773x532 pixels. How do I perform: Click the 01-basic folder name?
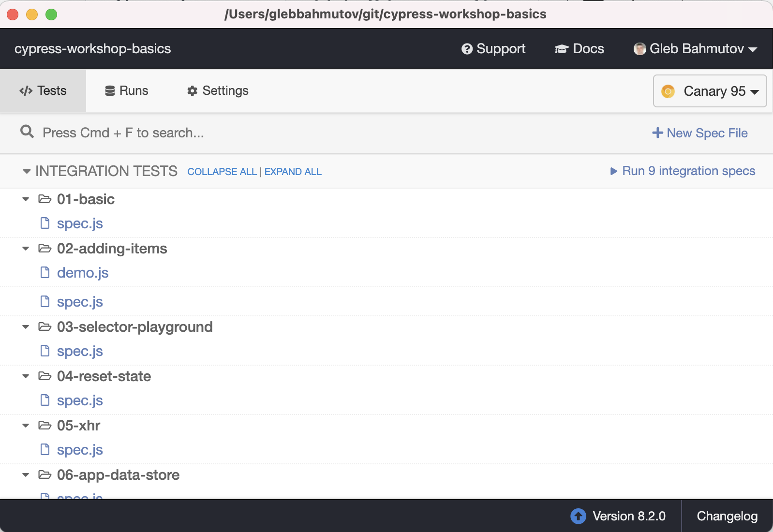click(x=86, y=199)
